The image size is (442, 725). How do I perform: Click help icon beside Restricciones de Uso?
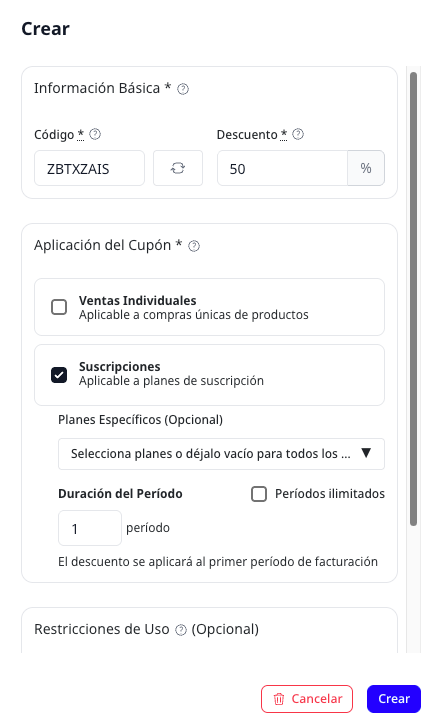[181, 630]
